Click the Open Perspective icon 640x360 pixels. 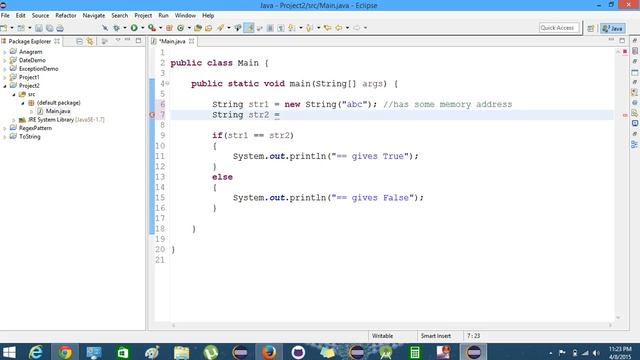pos(591,28)
